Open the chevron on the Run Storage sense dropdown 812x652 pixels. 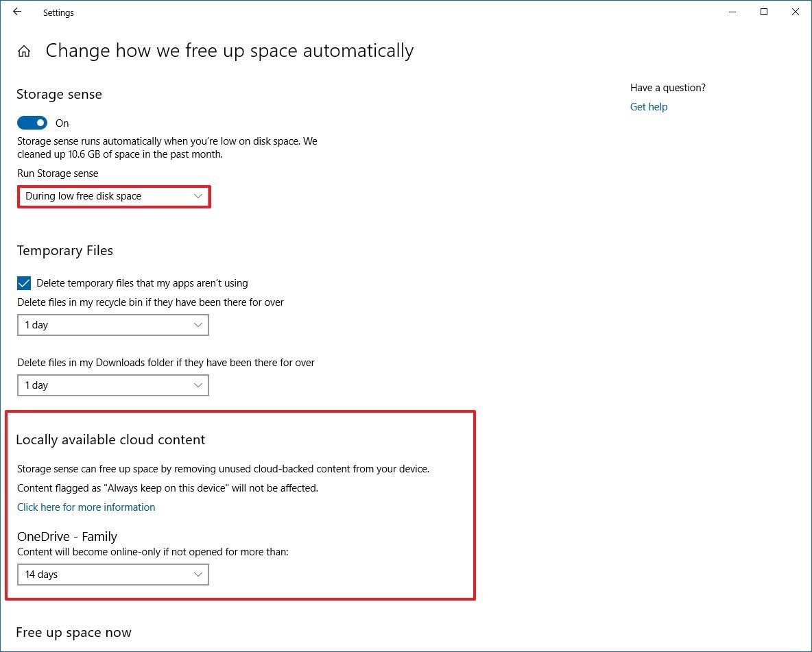(x=198, y=196)
